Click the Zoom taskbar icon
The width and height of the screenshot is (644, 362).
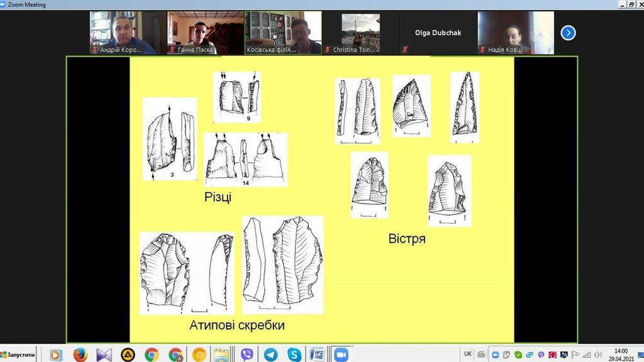(x=341, y=354)
